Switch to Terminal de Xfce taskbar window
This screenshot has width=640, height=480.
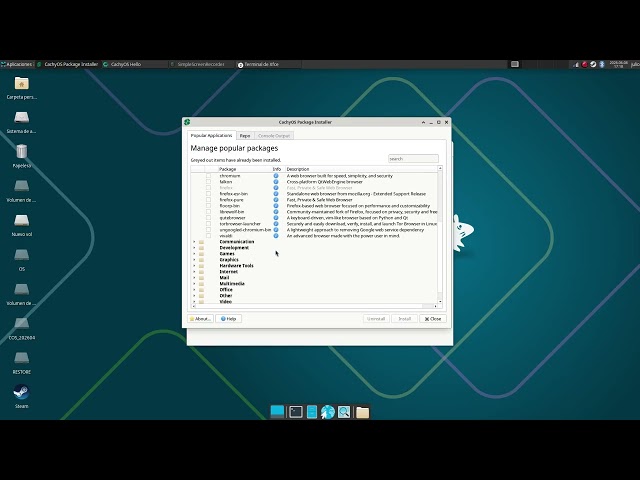tap(268, 64)
